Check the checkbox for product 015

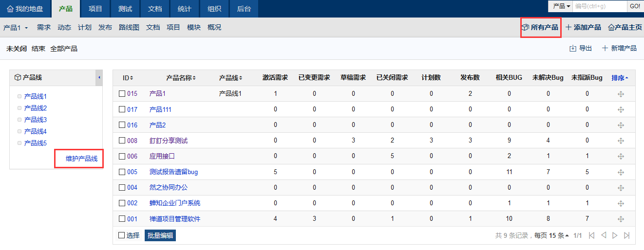coord(122,94)
